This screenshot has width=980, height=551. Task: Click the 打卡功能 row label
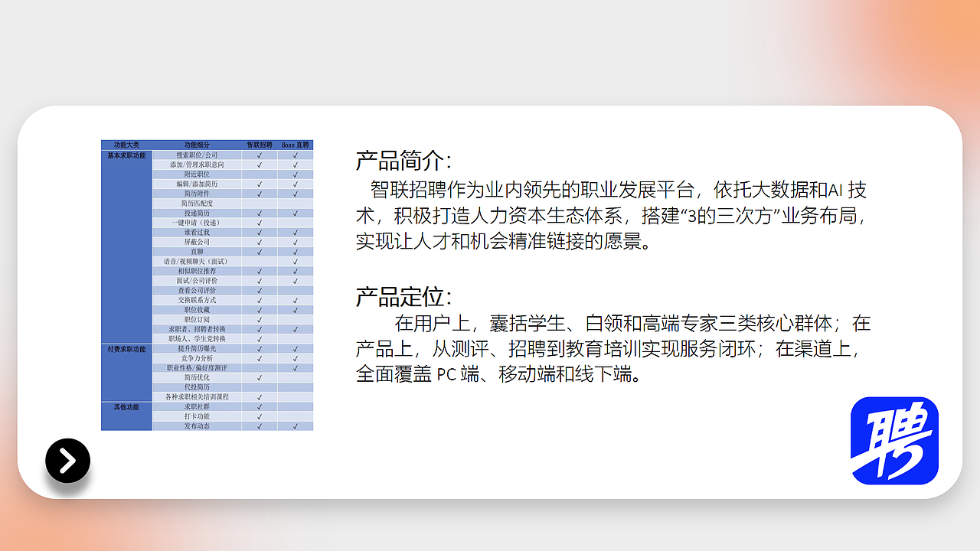pos(197,417)
